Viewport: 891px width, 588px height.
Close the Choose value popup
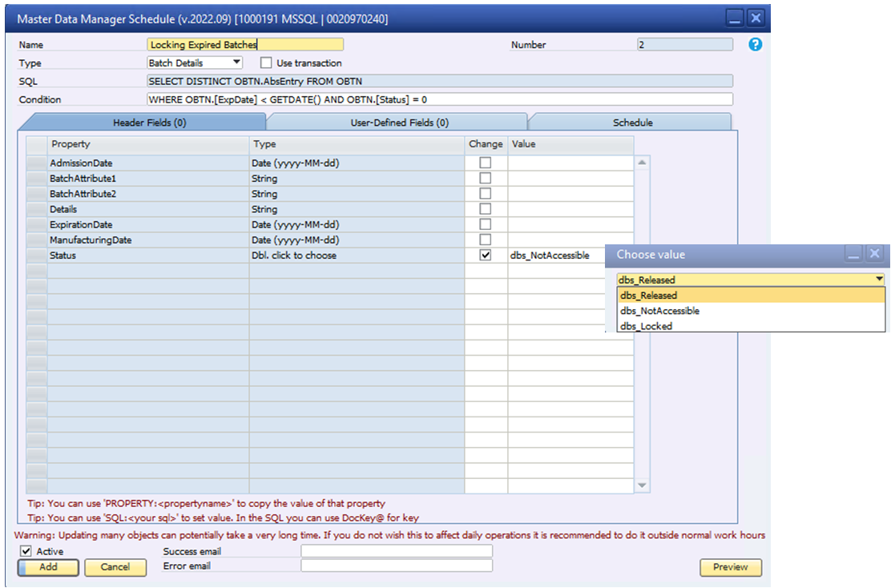click(x=874, y=254)
